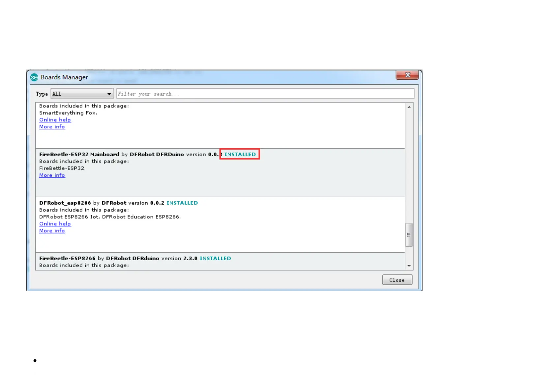The width and height of the screenshot is (555, 392).
Task: Select the DFRobot_esp8266 package title
Action: click(x=65, y=203)
